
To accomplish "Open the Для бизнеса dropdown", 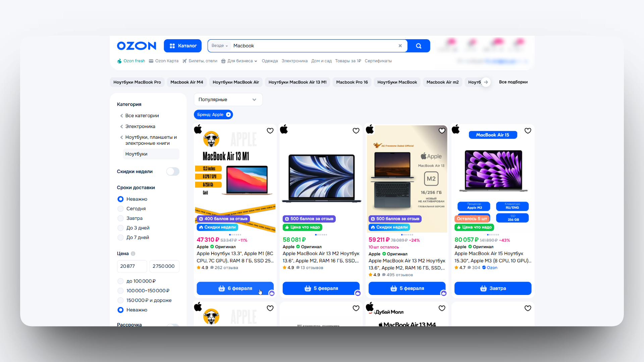I will click(x=239, y=61).
